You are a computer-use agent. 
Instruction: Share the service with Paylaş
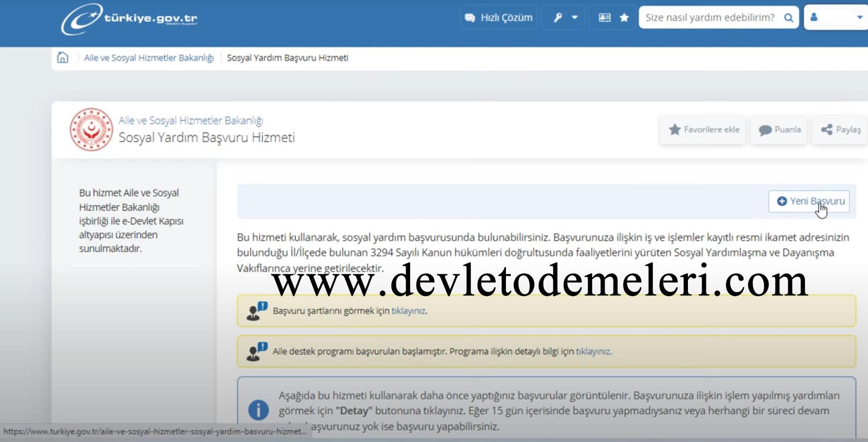point(841,130)
